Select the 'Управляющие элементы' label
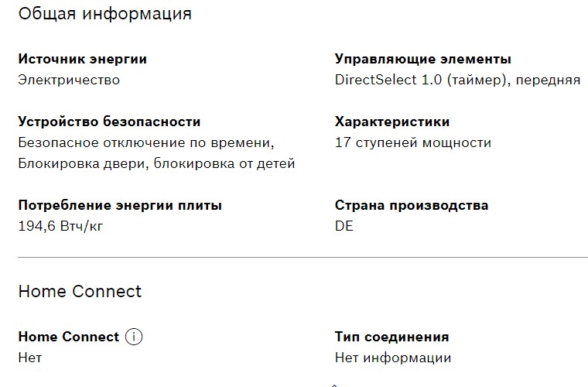Image resolution: width=588 pixels, height=387 pixels. tap(422, 59)
